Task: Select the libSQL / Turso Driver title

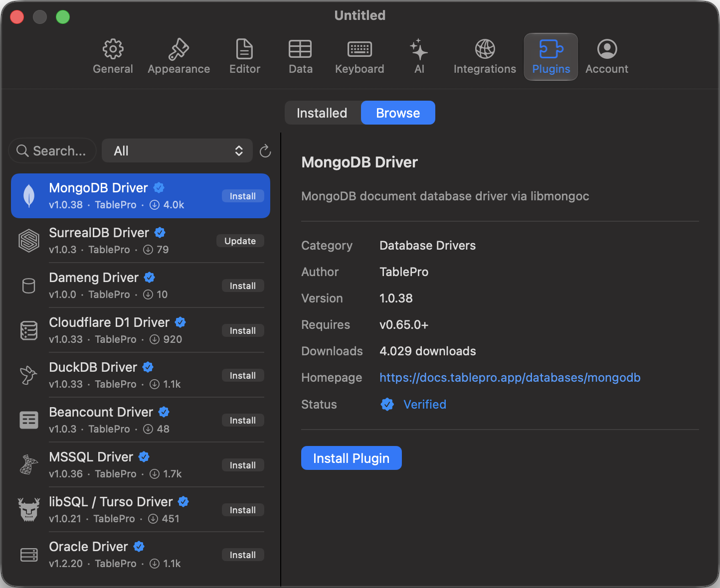Action: tap(111, 502)
